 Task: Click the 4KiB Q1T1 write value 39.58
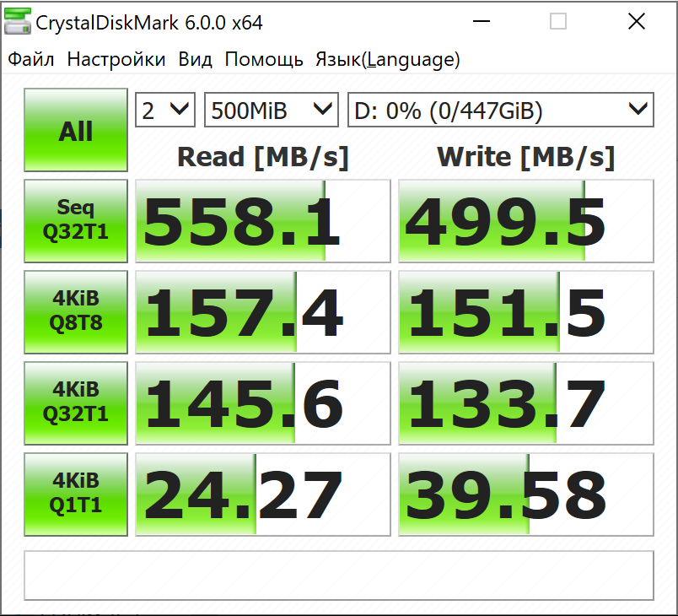(526, 494)
